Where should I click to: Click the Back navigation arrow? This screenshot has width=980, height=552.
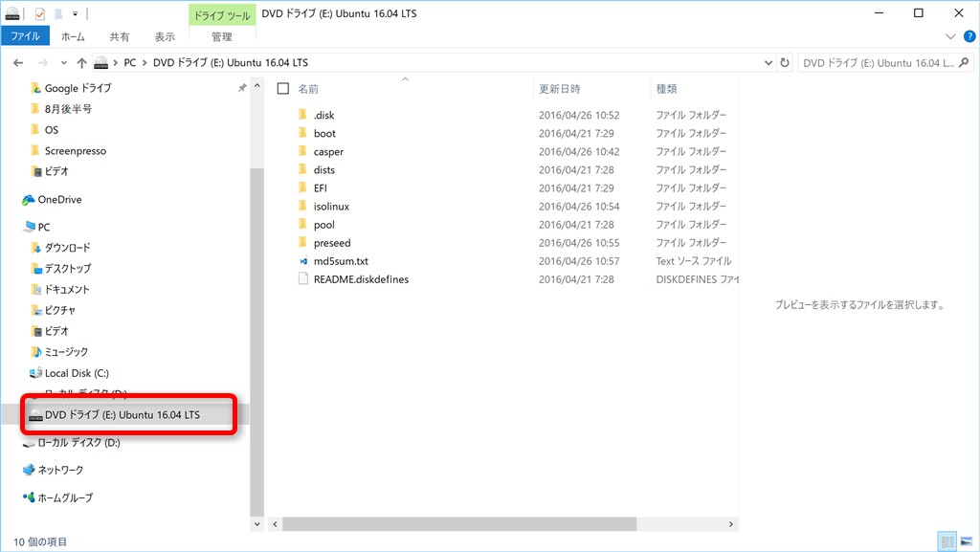pyautogui.click(x=18, y=62)
